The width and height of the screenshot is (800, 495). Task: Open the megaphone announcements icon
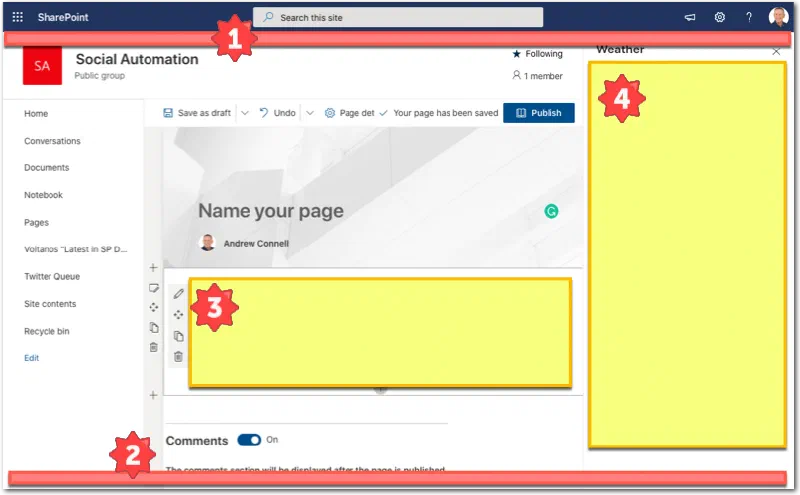(x=690, y=17)
